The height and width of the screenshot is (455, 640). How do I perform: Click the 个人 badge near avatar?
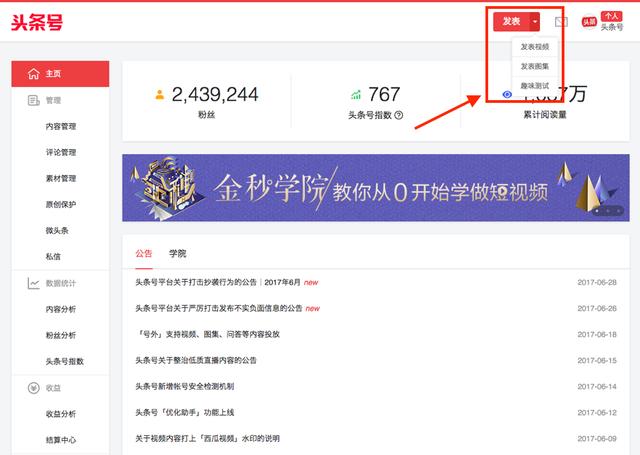pos(611,16)
